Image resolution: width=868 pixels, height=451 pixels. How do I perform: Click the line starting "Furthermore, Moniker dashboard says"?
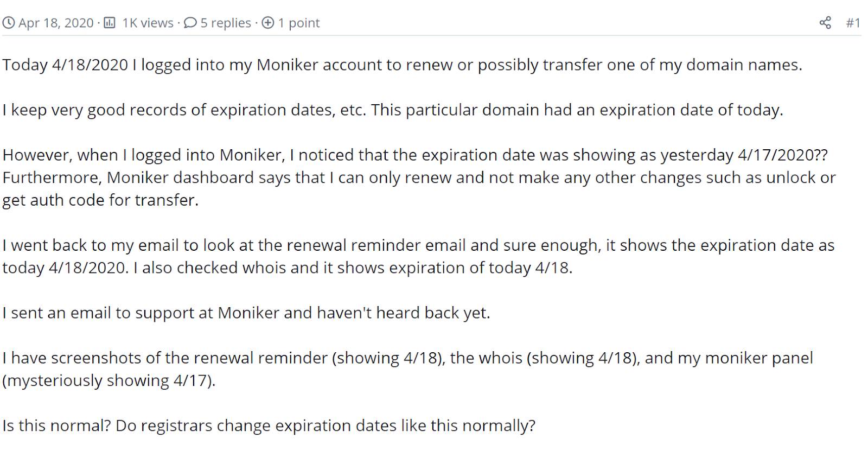tap(419, 177)
